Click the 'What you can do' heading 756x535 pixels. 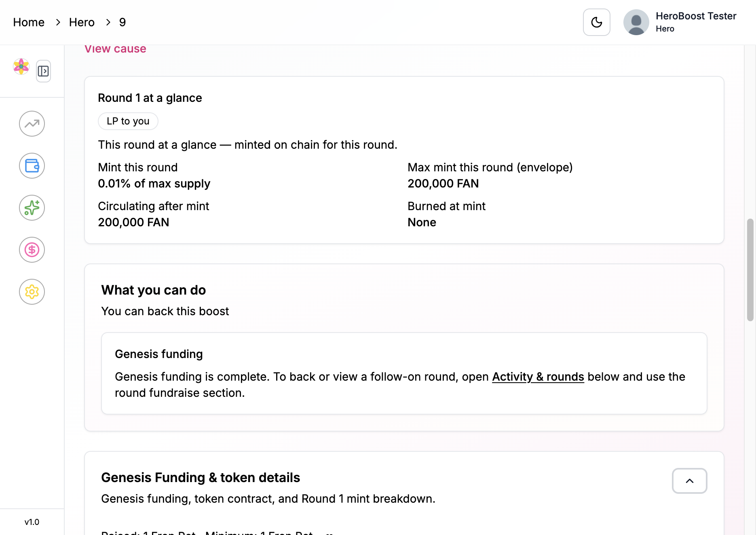pos(154,290)
